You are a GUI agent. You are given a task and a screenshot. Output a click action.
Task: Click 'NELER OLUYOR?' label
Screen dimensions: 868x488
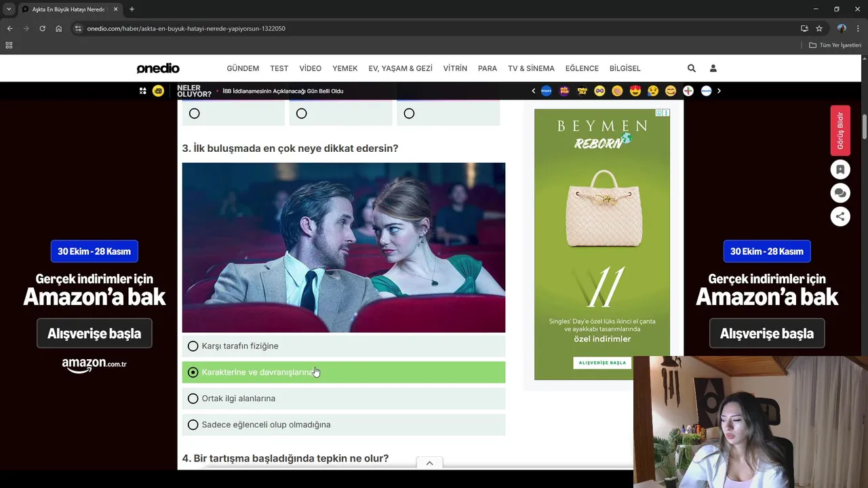click(194, 91)
